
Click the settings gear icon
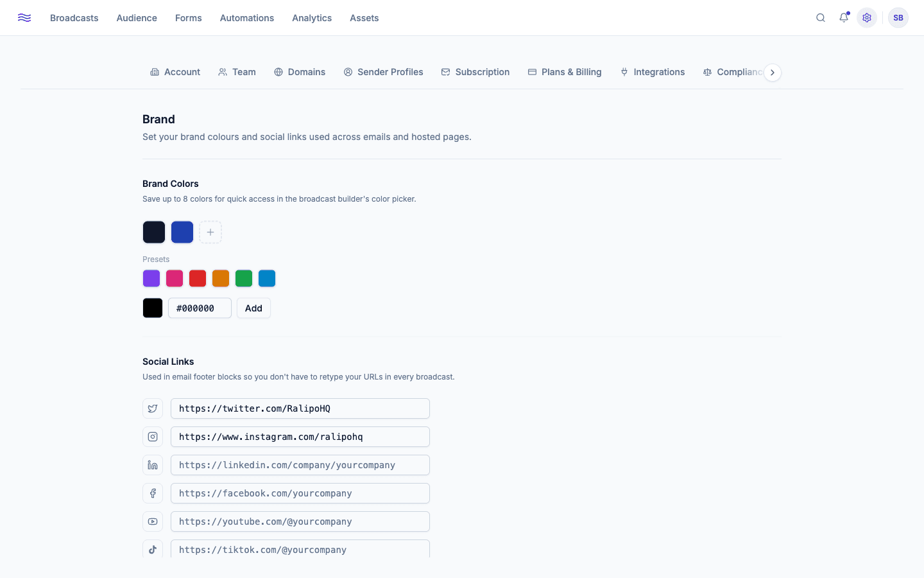click(x=867, y=18)
